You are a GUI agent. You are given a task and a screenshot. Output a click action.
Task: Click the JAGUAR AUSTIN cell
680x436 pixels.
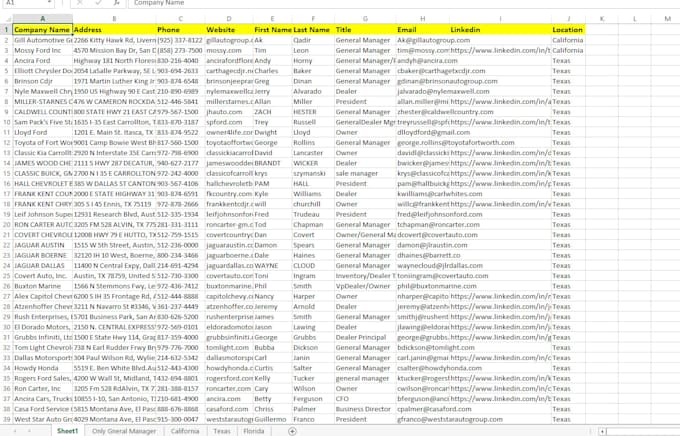pos(42,245)
